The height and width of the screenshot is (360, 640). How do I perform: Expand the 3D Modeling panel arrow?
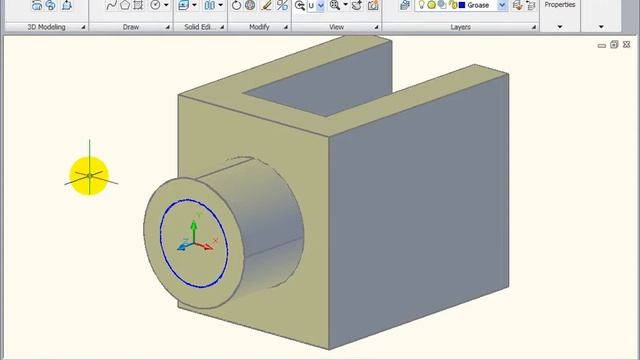(83, 27)
